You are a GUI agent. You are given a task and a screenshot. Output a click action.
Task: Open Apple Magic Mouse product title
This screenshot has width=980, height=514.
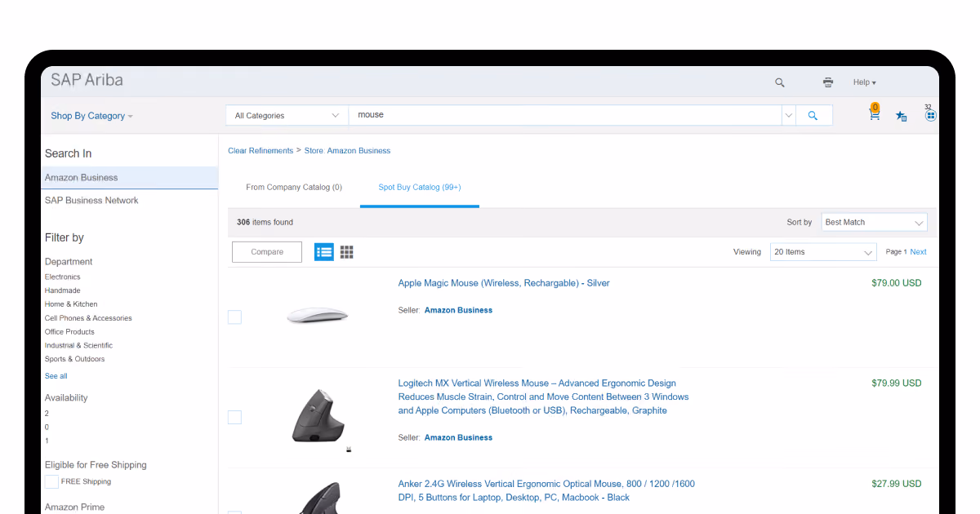click(504, 283)
